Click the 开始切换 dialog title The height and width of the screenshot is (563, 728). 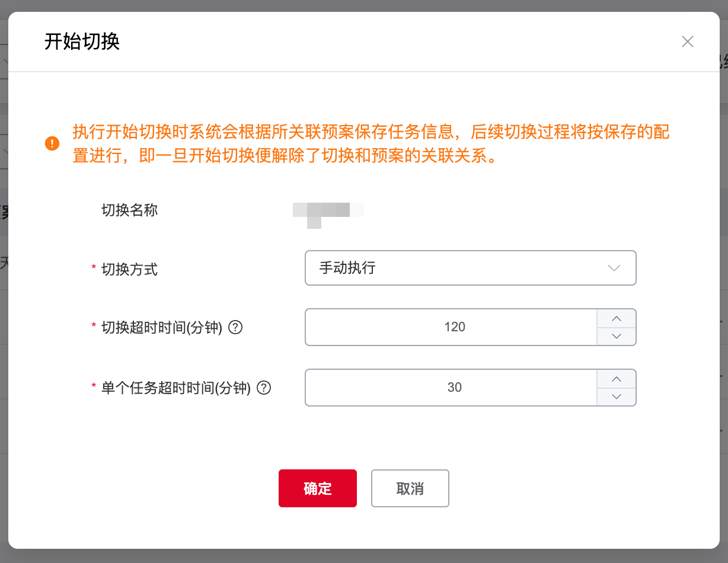click(x=82, y=41)
